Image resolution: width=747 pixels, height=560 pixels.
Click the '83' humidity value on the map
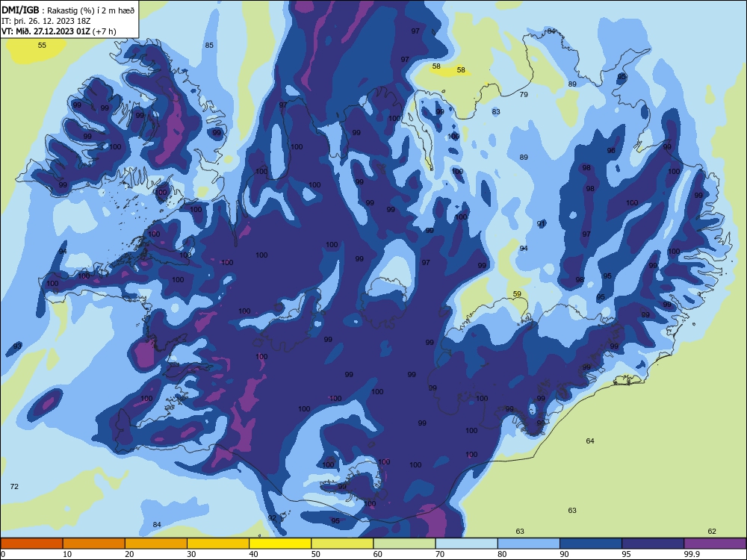point(496,111)
